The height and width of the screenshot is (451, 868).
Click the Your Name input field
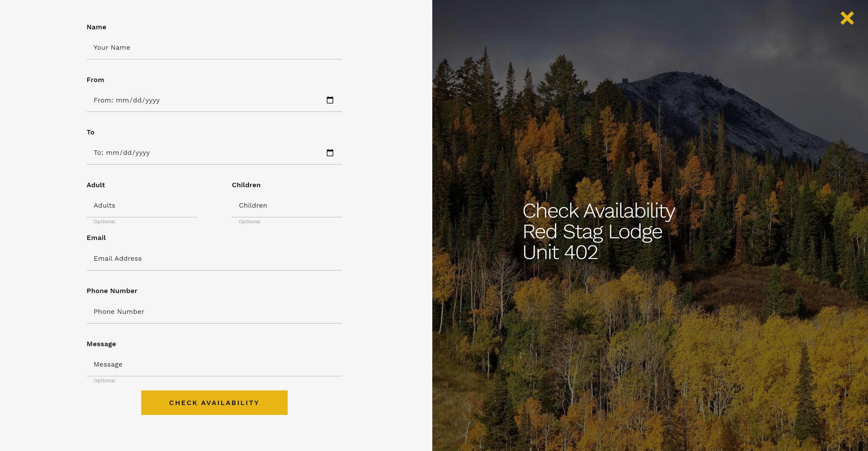coord(214,48)
